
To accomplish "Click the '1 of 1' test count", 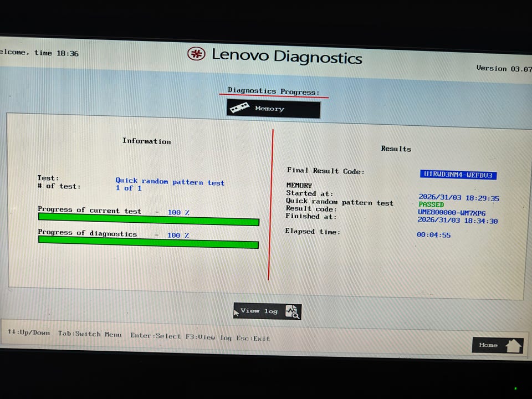I will [x=129, y=188].
